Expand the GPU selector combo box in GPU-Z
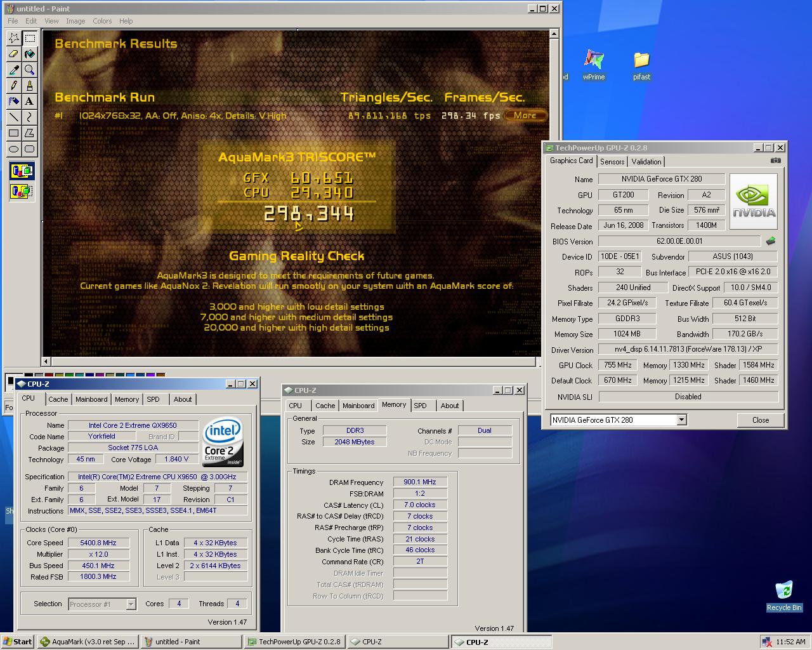This screenshot has height=650, width=812. click(x=681, y=420)
